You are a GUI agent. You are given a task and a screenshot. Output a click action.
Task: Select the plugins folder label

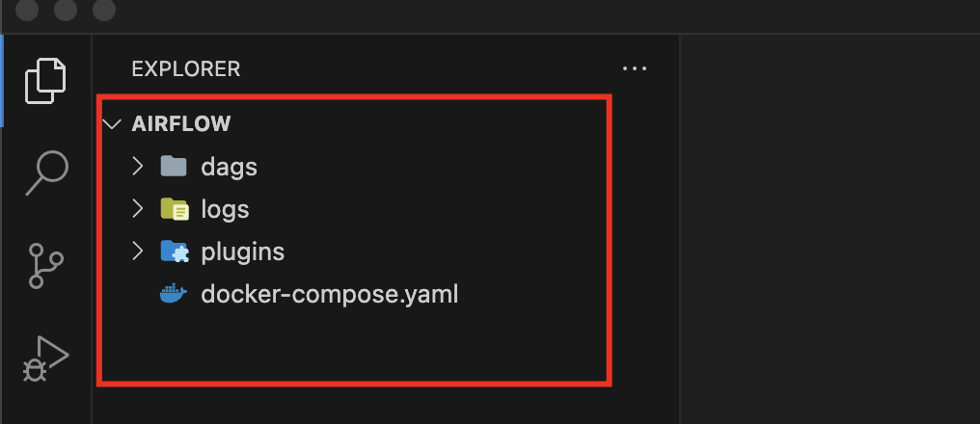242,252
